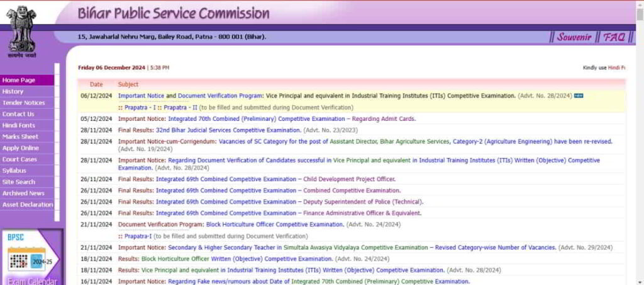
Task: Open the Prapatra - I link
Action: [x=140, y=108]
